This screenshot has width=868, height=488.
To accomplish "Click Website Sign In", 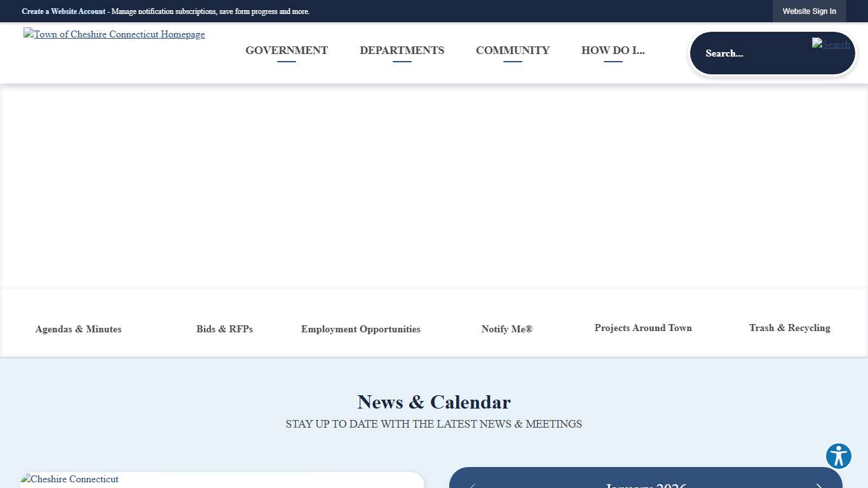I will point(809,11).
